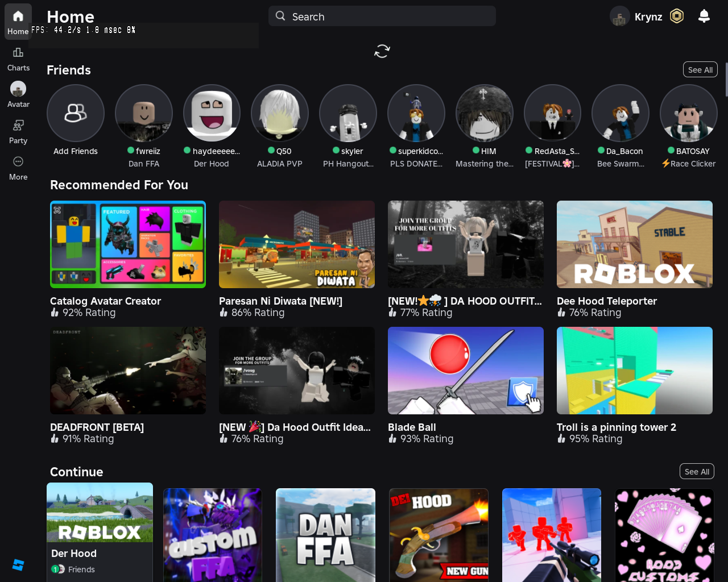This screenshot has height=582, width=728.
Task: Open the notifications bell
Action: tap(704, 16)
